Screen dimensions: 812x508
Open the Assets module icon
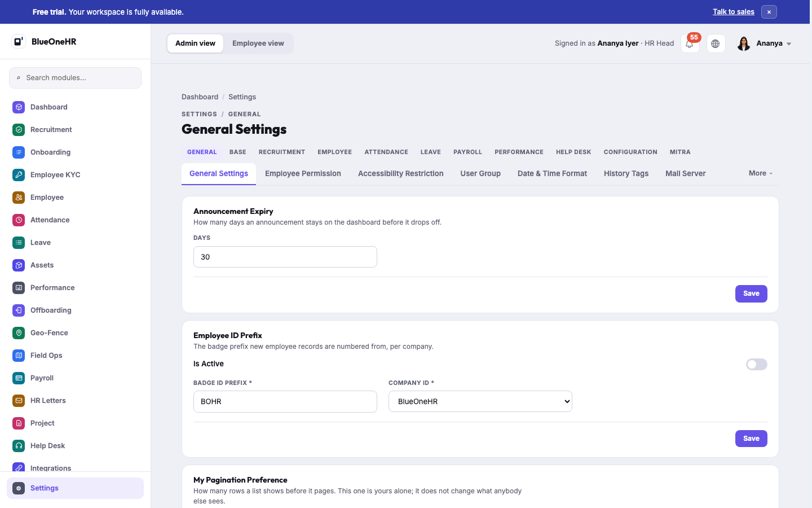click(x=19, y=265)
